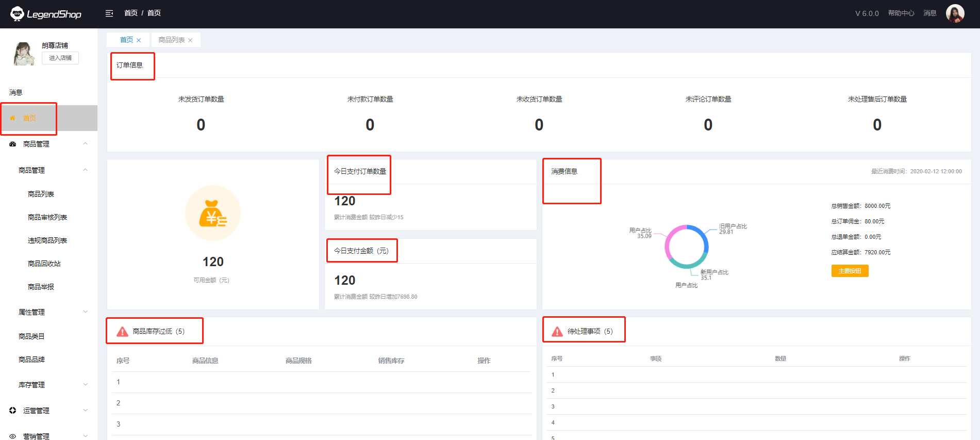Click the 待处理事项 warning triangle icon

pos(557,332)
